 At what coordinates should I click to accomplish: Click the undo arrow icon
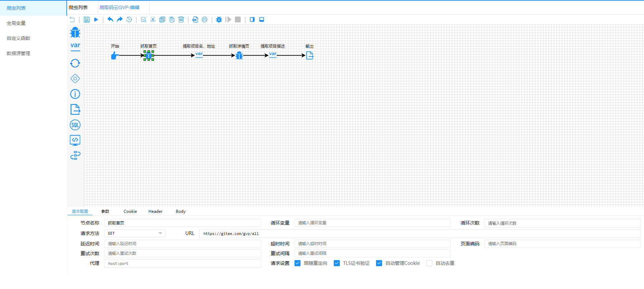110,19
